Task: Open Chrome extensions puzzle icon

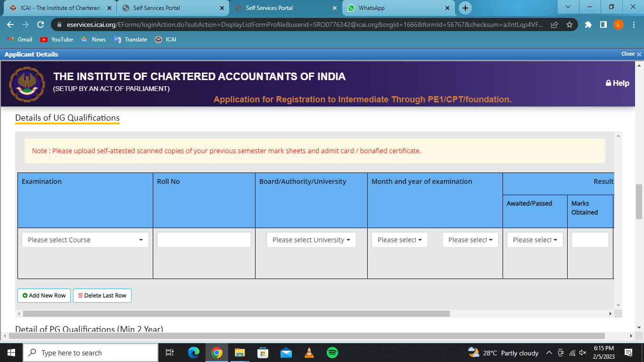Action: pos(588,25)
